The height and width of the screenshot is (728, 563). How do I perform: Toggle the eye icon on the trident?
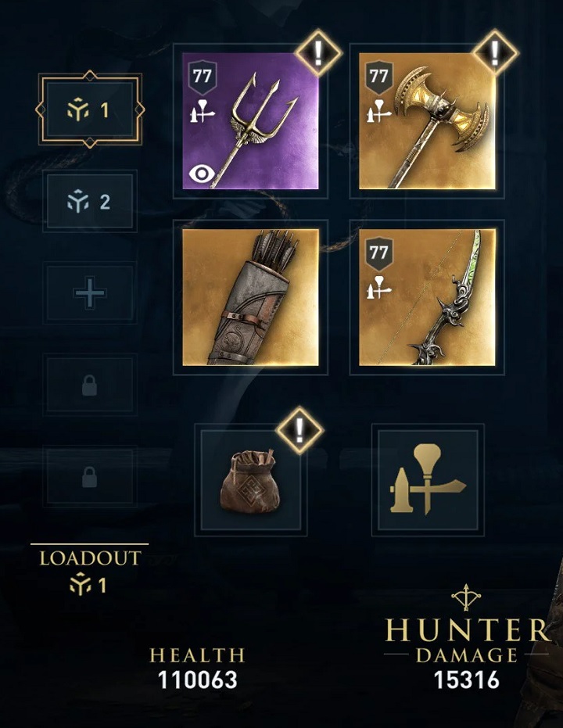[x=202, y=174]
